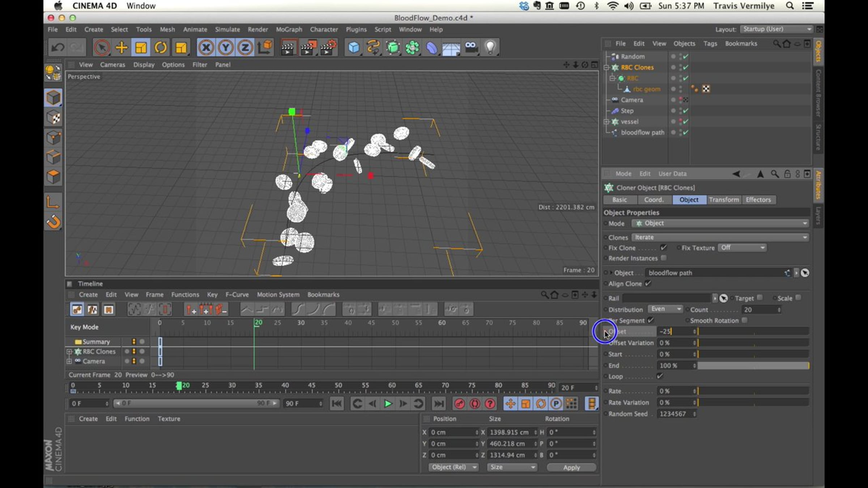This screenshot has height=488, width=868.
Task: Open the Layout dropdown showing Startup (User)
Action: (x=776, y=29)
